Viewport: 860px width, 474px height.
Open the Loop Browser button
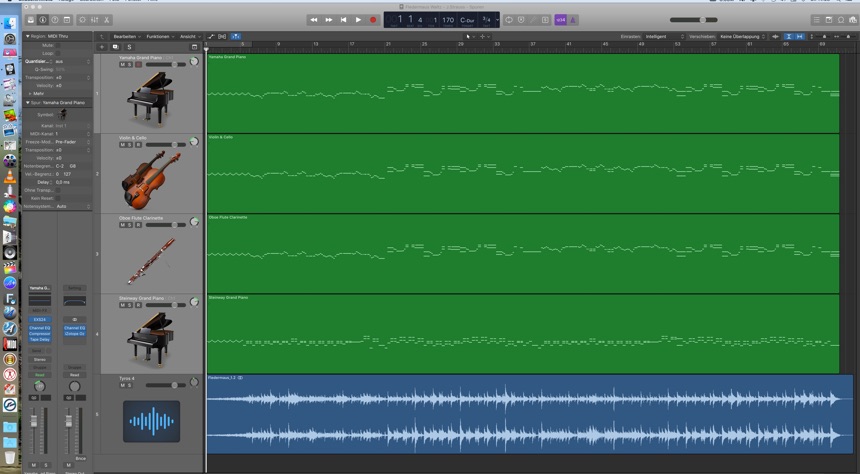pos(841,20)
